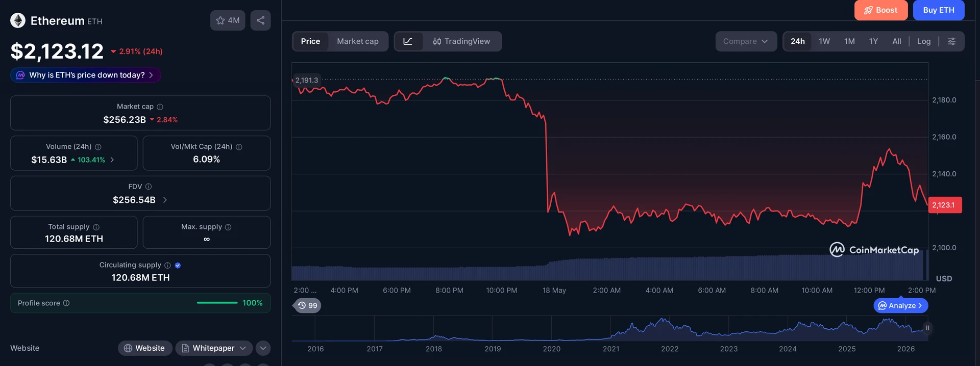
Task: Select the 1W time range
Action: 824,41
